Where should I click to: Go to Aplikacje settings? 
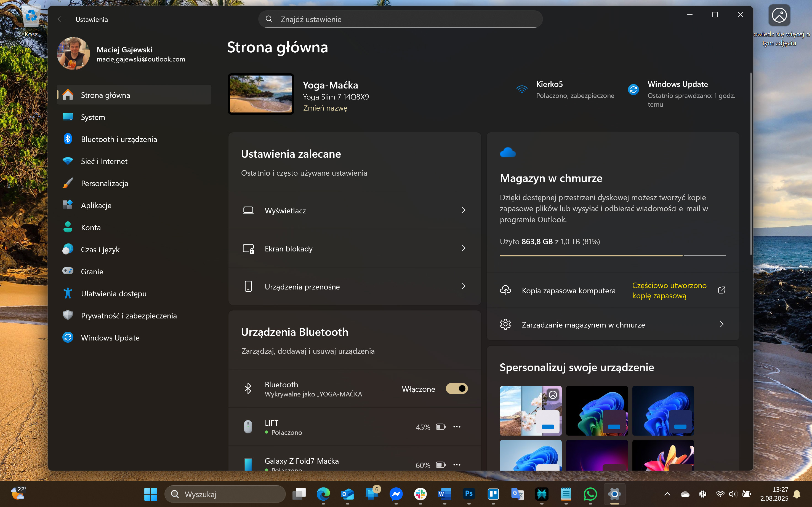click(x=134, y=205)
